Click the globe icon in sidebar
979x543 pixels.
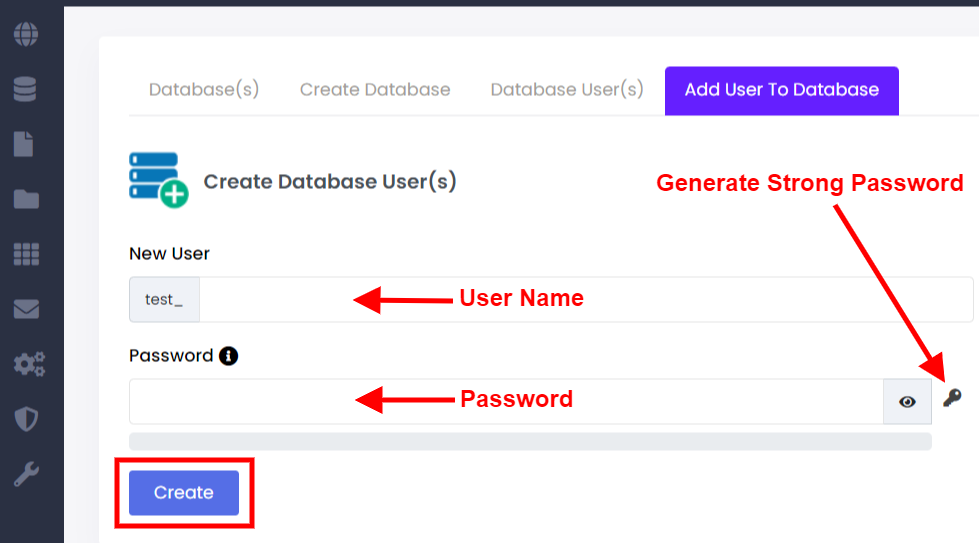(x=26, y=35)
